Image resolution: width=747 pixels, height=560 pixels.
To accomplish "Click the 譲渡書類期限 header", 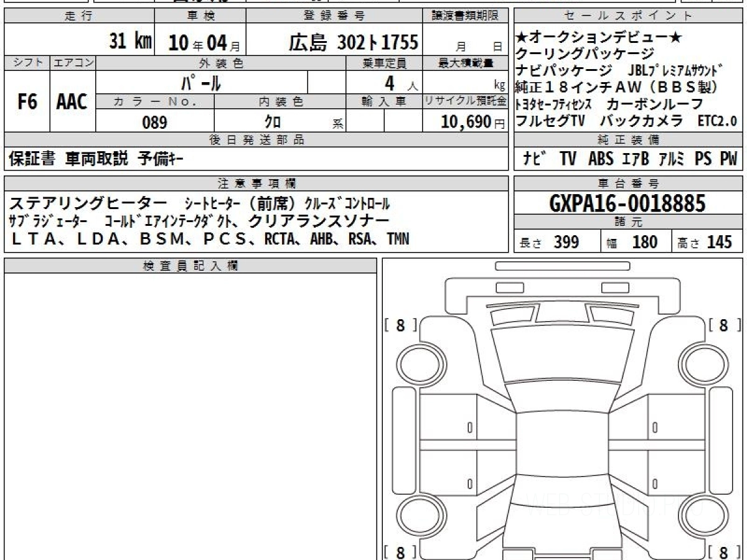I will (x=466, y=16).
